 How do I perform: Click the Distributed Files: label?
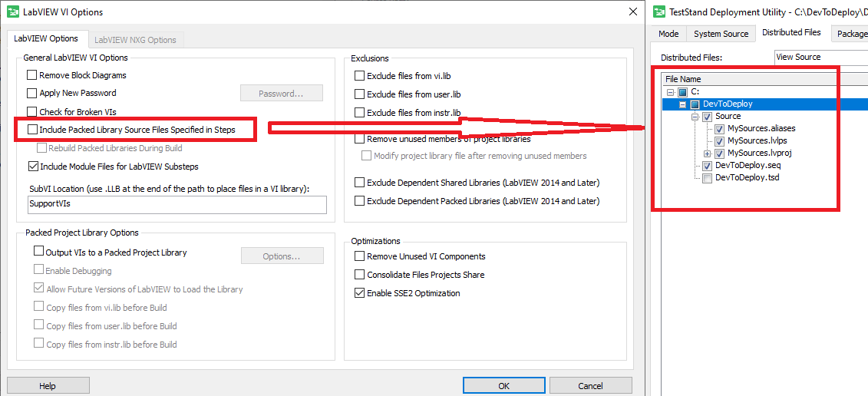692,58
